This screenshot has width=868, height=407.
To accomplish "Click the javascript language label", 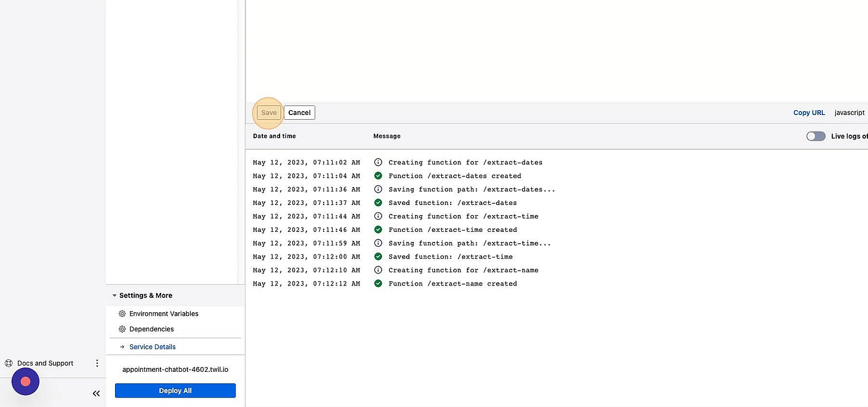I will point(850,113).
